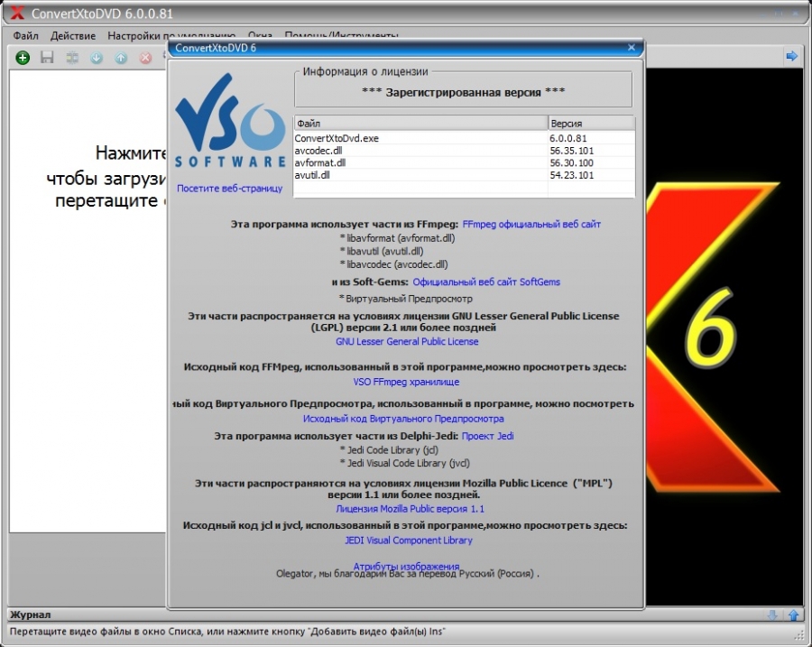Click the Посетите веб-страницу link
Viewport: 812px width, 647px height.
point(230,189)
